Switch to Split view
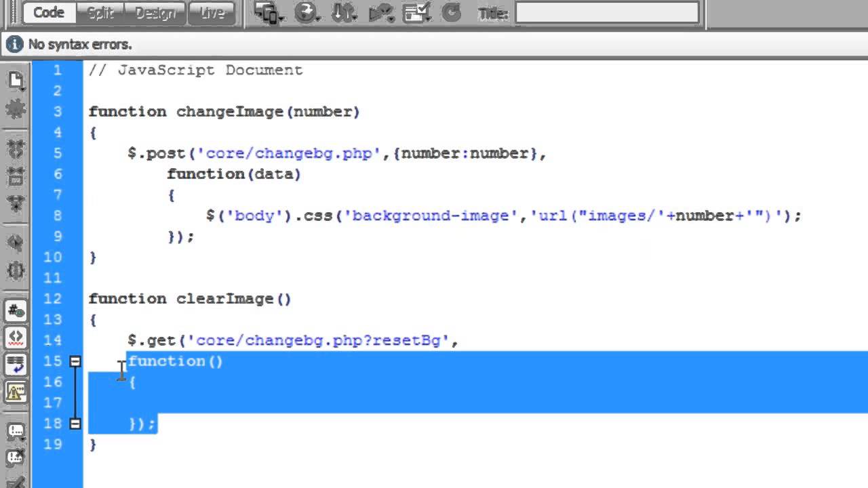Screen dimensions: 868x488 click(x=100, y=13)
